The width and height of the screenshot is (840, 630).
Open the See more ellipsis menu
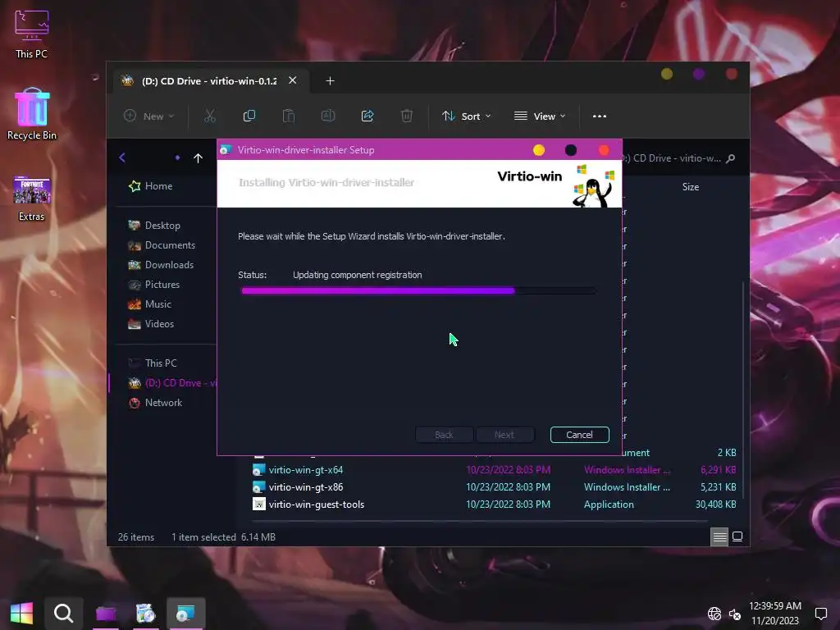point(600,116)
